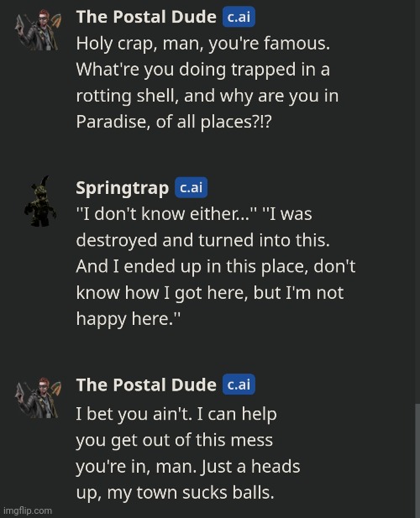
Task: Click the text 'happy here.' in Springtrap's reply
Action: tap(129, 319)
